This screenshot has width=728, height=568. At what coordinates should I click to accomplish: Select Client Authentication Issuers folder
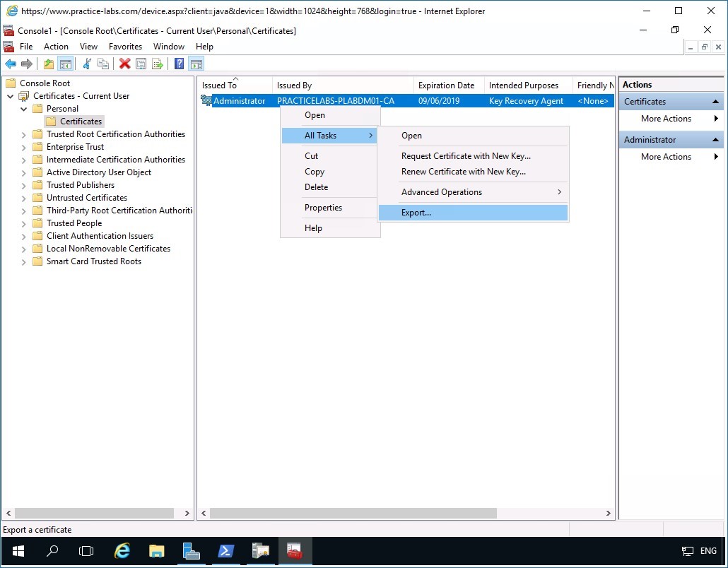coord(100,236)
